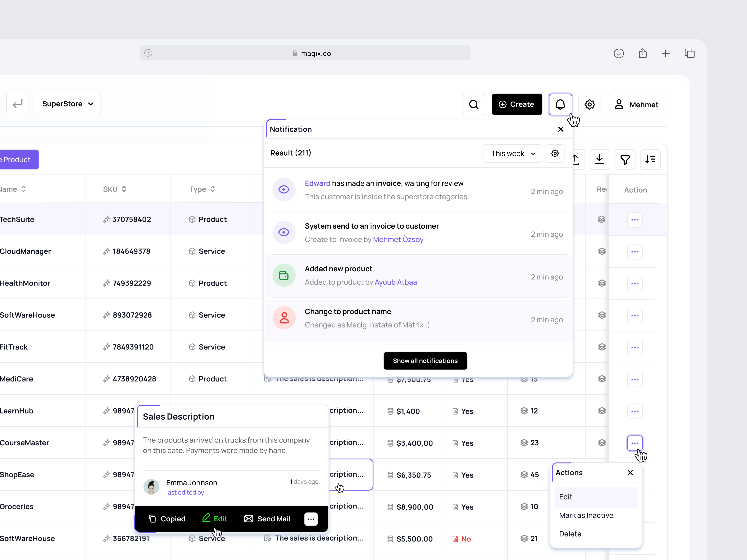Click the descending sort icon in the toolbar

[x=650, y=159]
